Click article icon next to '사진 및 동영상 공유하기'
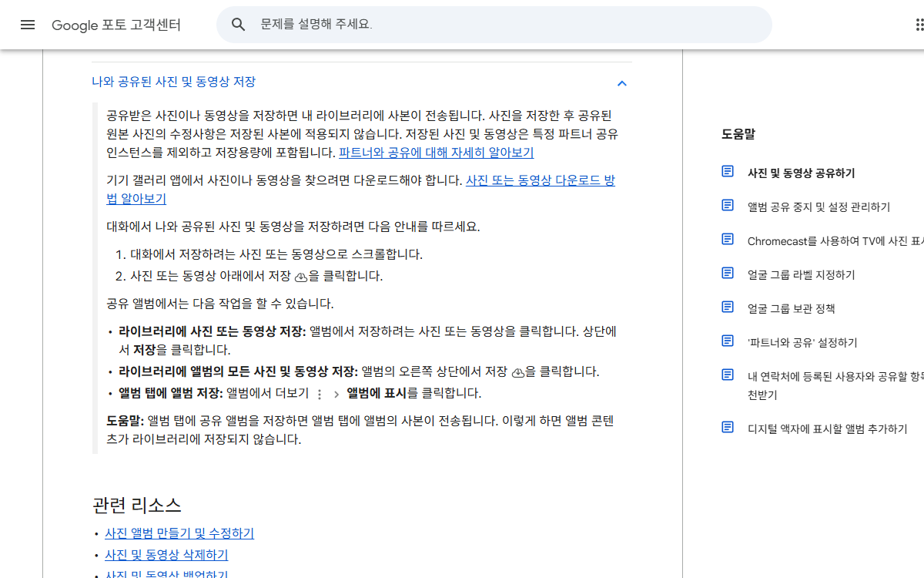The height and width of the screenshot is (578, 924). (x=728, y=171)
